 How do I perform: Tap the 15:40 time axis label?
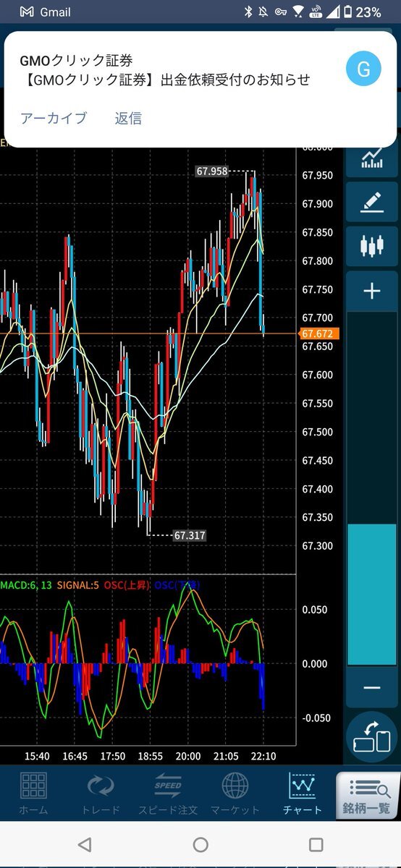(x=37, y=756)
